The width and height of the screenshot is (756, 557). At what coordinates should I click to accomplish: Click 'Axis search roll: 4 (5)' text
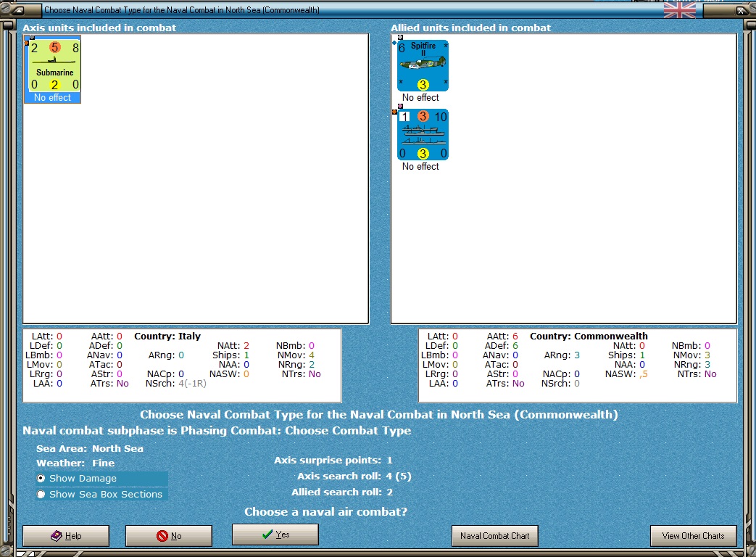coord(354,476)
